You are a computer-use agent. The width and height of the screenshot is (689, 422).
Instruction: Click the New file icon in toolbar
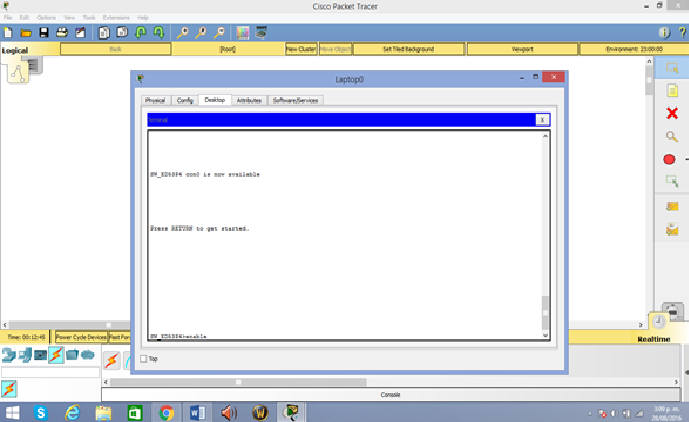point(8,33)
